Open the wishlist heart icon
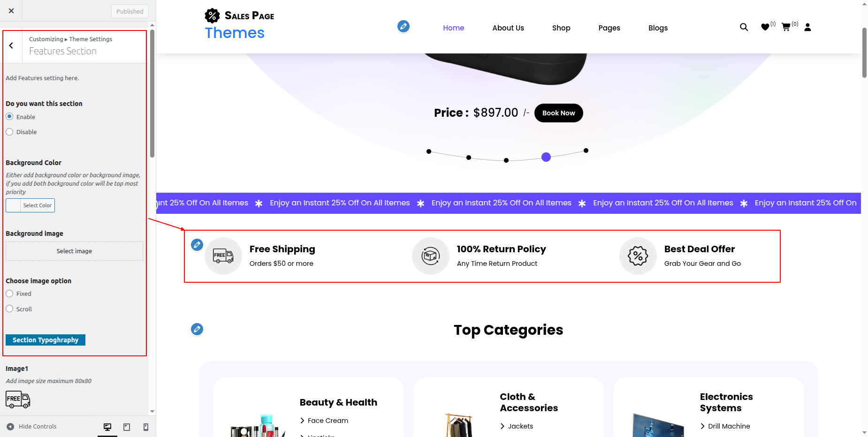868x437 pixels. coord(765,27)
